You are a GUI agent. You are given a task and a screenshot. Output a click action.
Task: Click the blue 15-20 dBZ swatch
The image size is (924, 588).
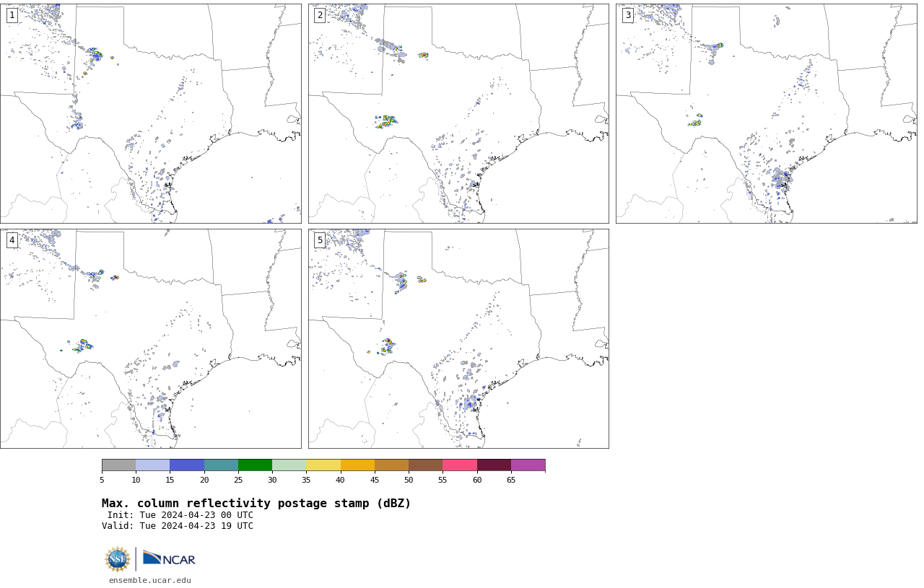tap(187, 465)
